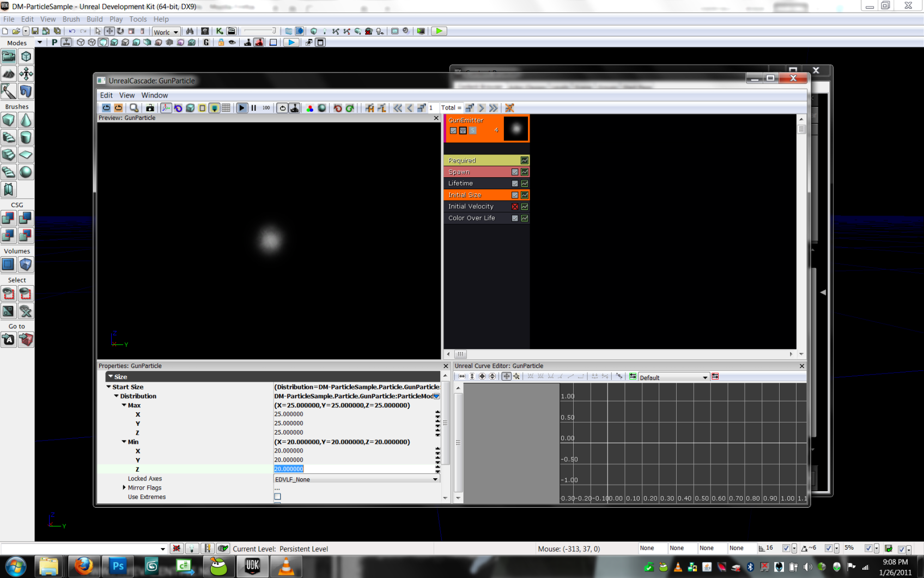This screenshot has height=578, width=924.
Task: Pause the particle simulation in Cascade
Action: point(254,108)
